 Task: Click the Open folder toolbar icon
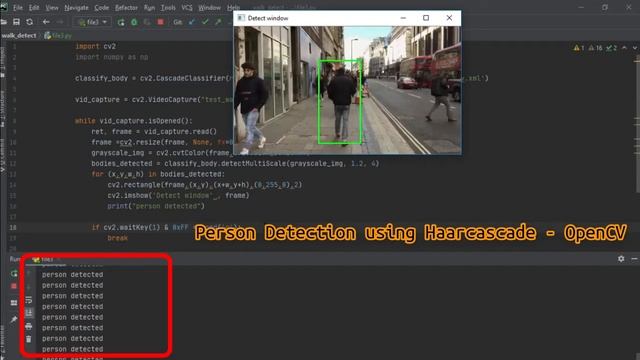[3, 22]
